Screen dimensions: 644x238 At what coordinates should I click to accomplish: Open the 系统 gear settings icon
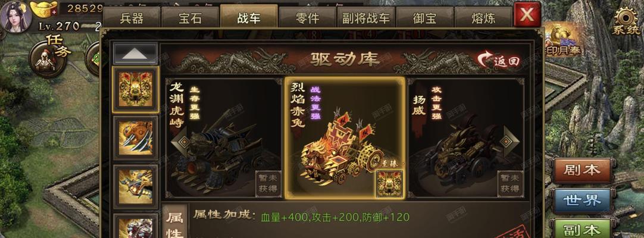click(x=626, y=21)
